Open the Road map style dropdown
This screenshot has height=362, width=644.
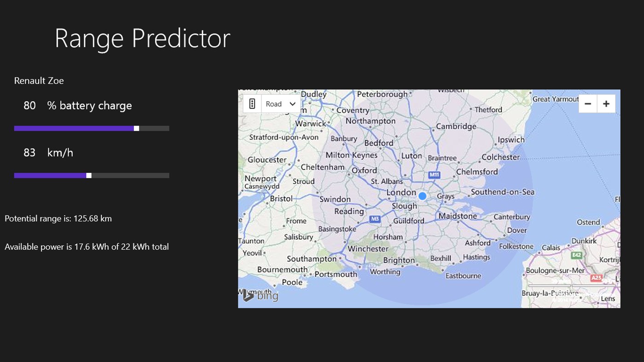[280, 103]
